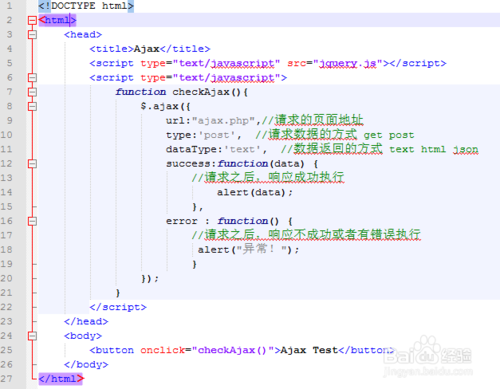This screenshot has height=389, width=500.
Task: Place cursor on alert(data) statement
Action: (x=255, y=192)
